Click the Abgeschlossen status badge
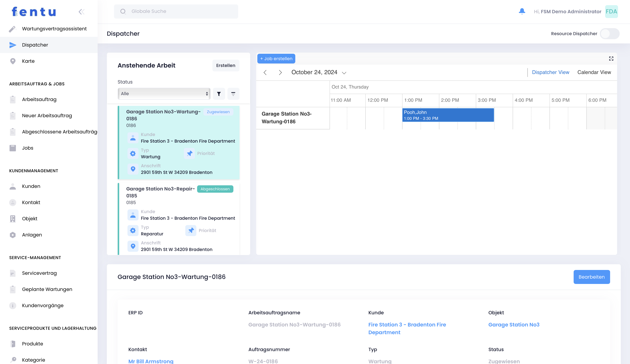This screenshot has width=630, height=364. (215, 189)
